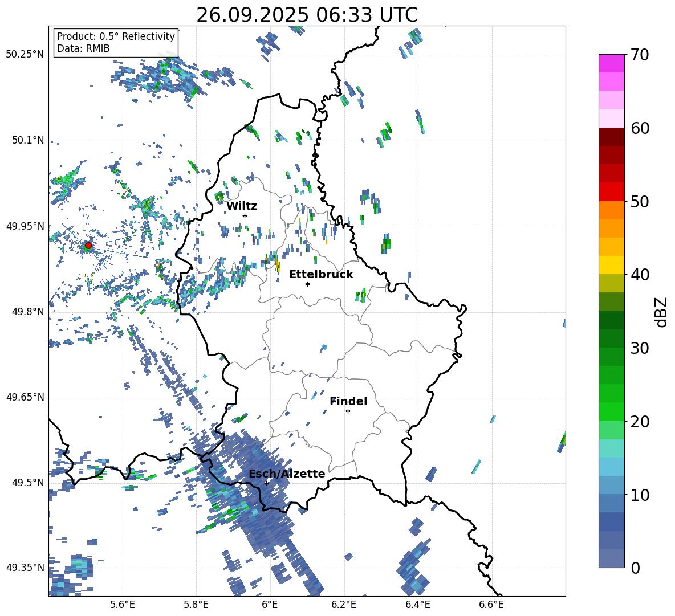Click the red radar site marker
Screen dimensions: 675x616
coord(88,246)
